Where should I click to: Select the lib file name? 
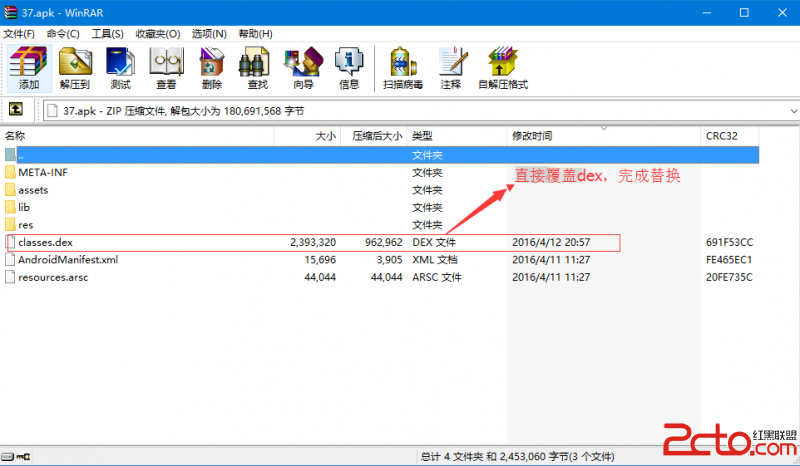pyautogui.click(x=24, y=207)
